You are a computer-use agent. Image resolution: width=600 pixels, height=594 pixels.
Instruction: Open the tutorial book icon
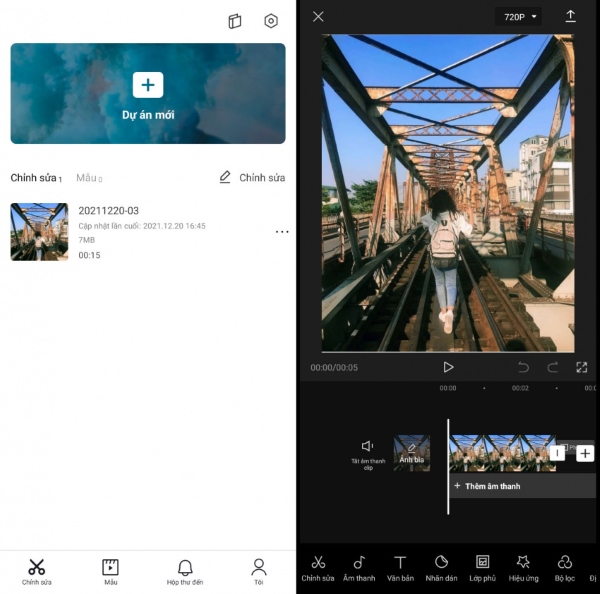[x=235, y=21]
